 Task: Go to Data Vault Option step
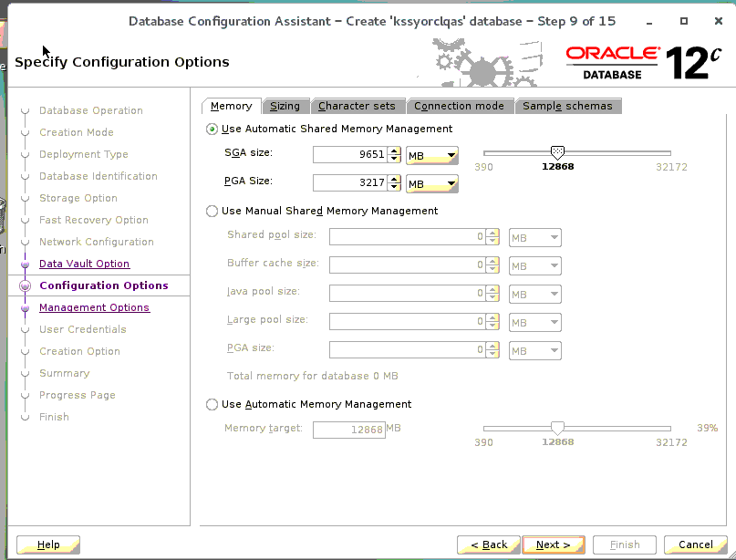point(84,264)
